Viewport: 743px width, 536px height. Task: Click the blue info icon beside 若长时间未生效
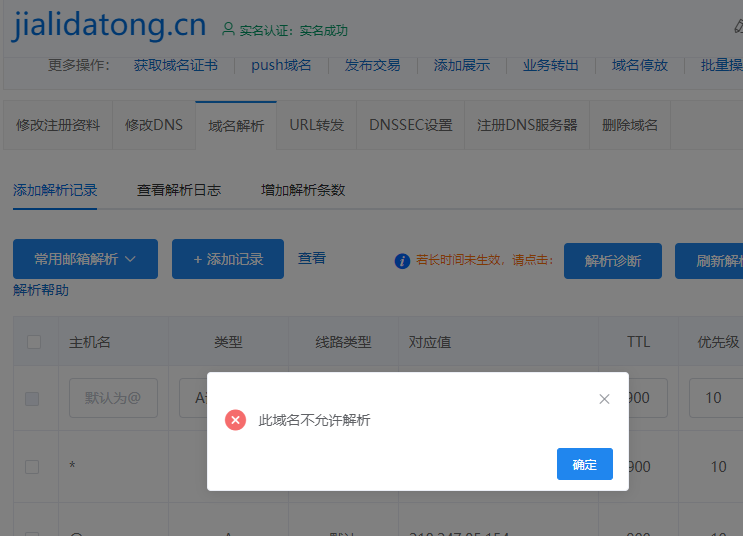click(x=402, y=261)
